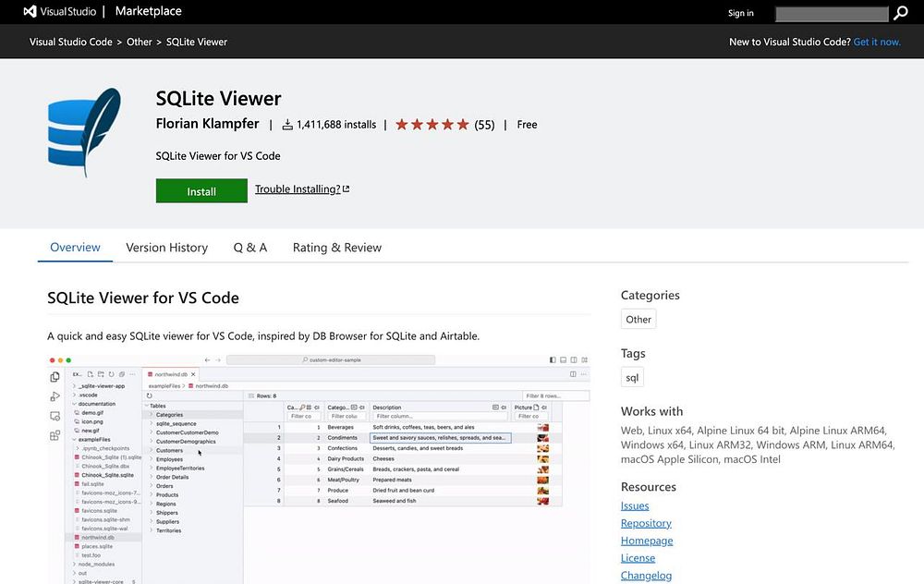Screen dimensions: 924x584
Task: Open Run and Debug icon in preview screenshot
Action: click(x=55, y=396)
